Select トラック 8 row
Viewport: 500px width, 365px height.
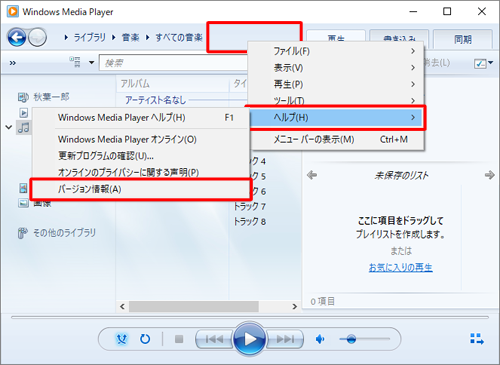[249, 222]
